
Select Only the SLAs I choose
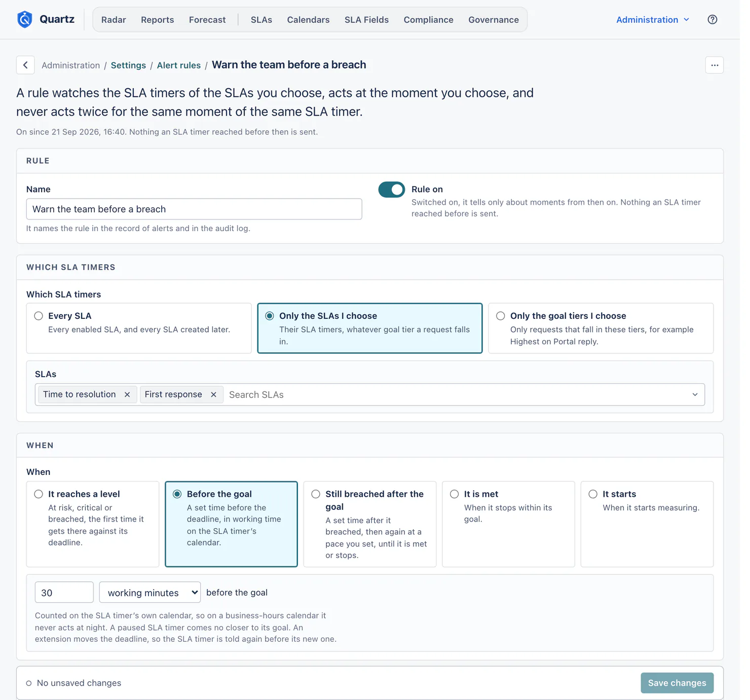(370, 328)
